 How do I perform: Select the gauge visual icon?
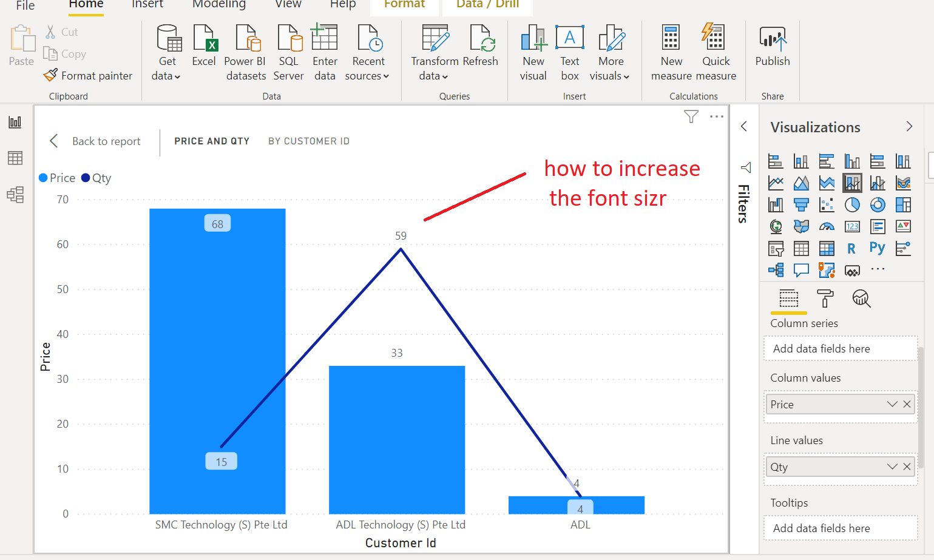click(x=827, y=226)
